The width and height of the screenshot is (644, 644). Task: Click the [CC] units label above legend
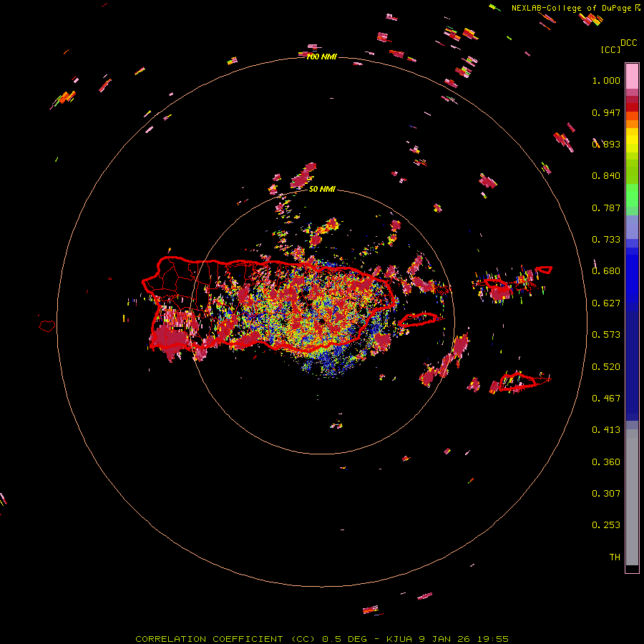tap(610, 49)
